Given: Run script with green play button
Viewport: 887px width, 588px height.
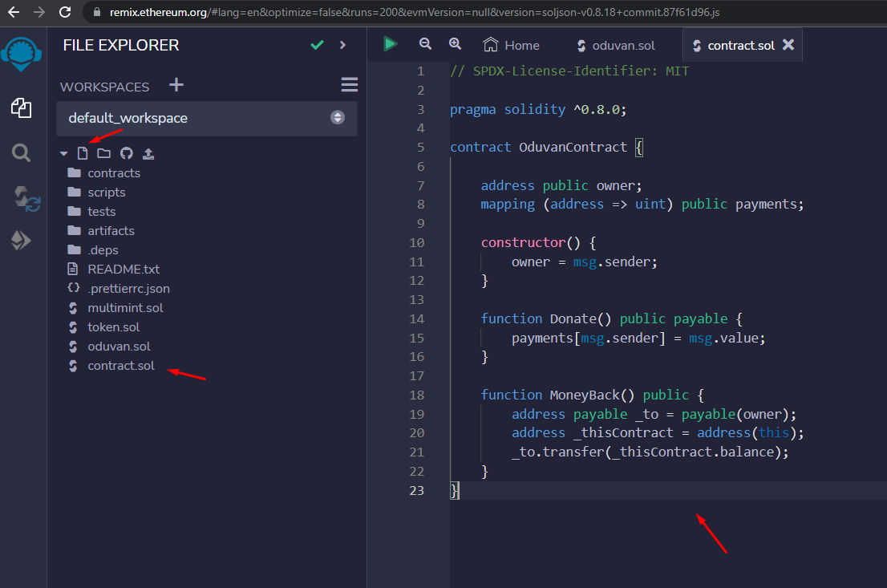Looking at the screenshot, I should point(391,44).
